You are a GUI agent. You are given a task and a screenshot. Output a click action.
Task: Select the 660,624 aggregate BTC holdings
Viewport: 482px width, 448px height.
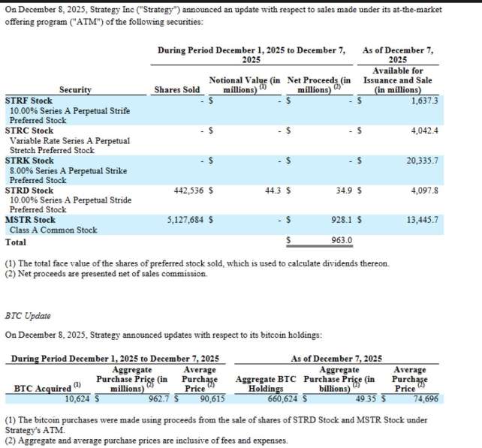click(x=280, y=398)
